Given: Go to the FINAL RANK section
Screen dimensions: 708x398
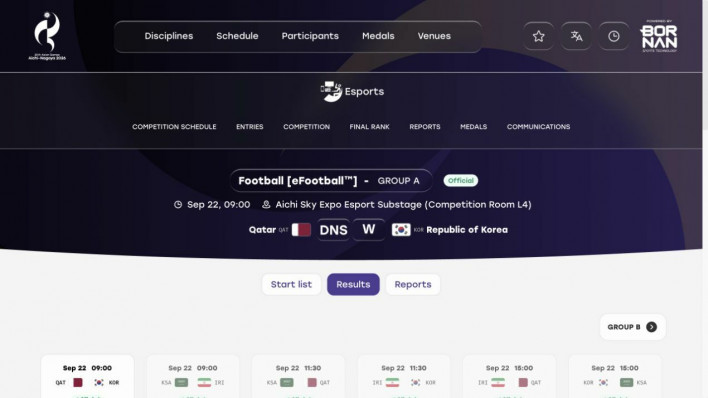Looking at the screenshot, I should tap(369, 127).
